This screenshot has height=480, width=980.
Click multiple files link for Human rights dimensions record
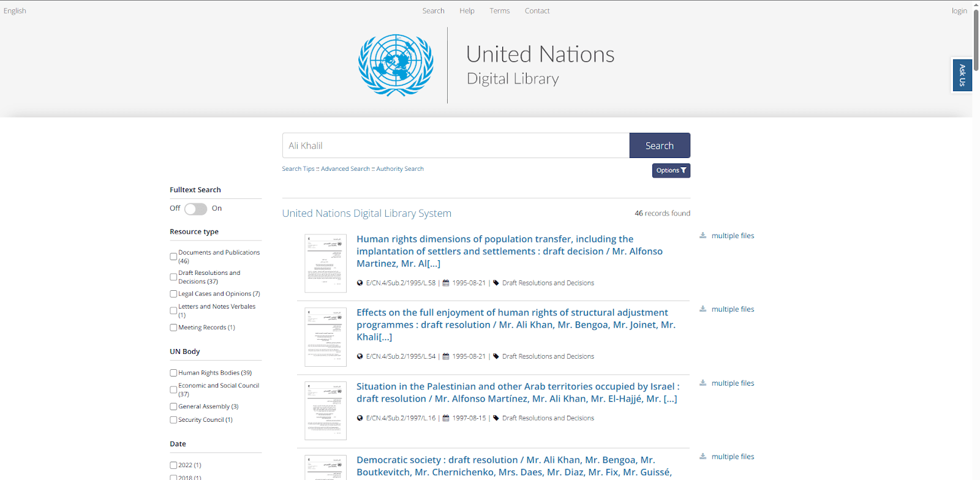[733, 236]
